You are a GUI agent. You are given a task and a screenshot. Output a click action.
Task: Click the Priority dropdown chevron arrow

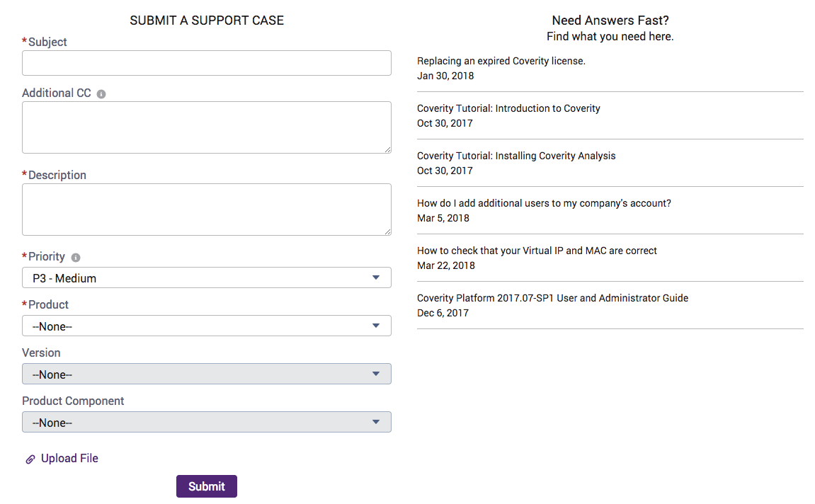376,277
